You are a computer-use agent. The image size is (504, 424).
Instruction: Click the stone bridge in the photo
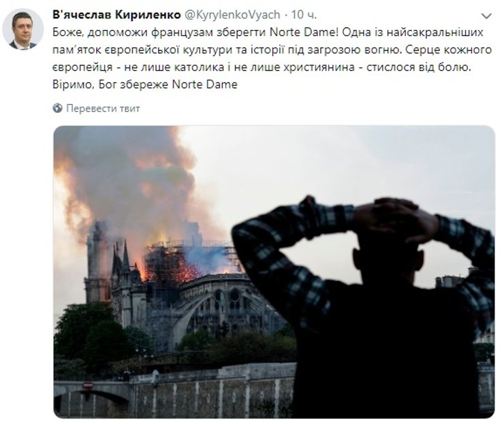(x=92, y=397)
